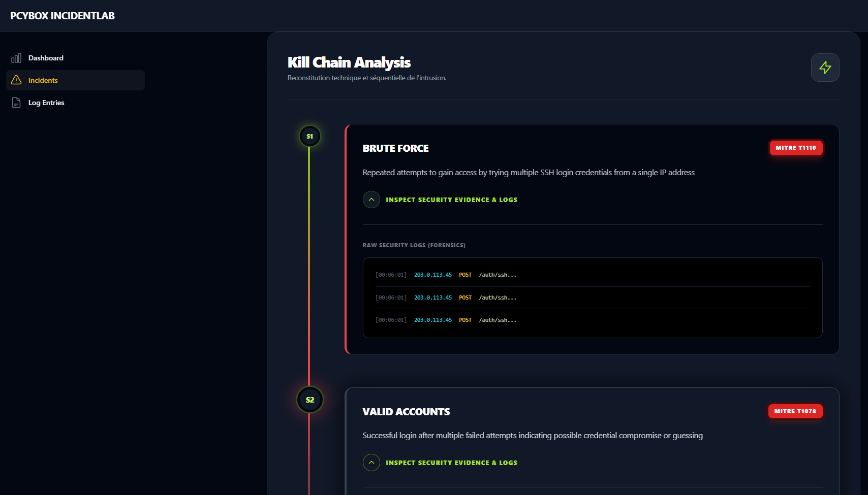Click the Brute Force description text

[529, 173]
